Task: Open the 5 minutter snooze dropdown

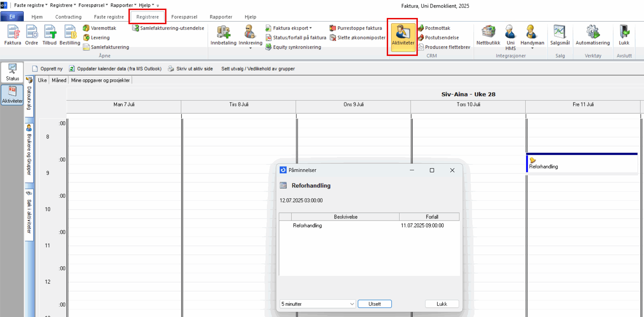Action: (352, 304)
